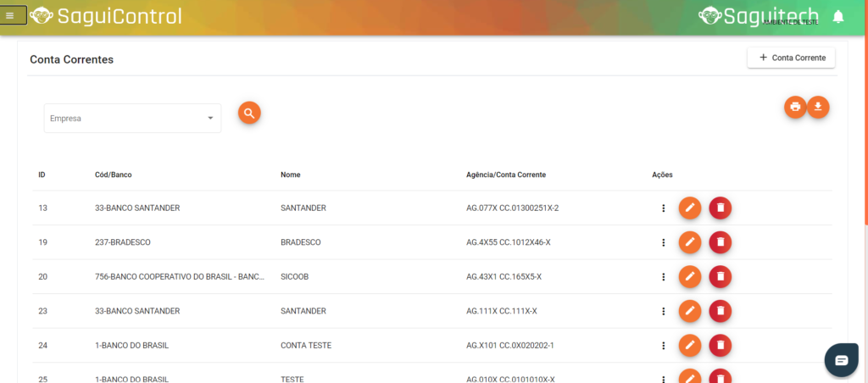Click the Nome column header
The height and width of the screenshot is (383, 868).
pyautogui.click(x=290, y=175)
